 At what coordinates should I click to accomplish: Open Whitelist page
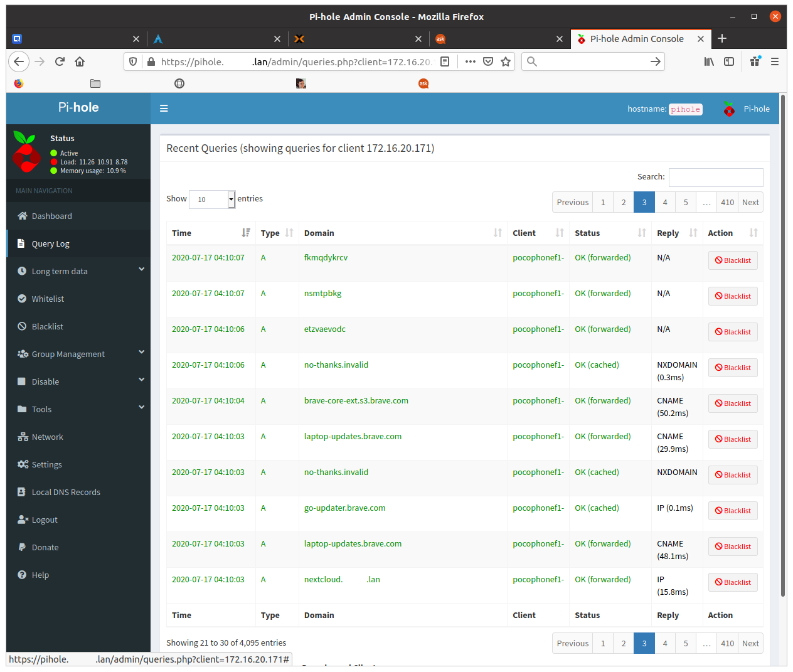click(78, 299)
